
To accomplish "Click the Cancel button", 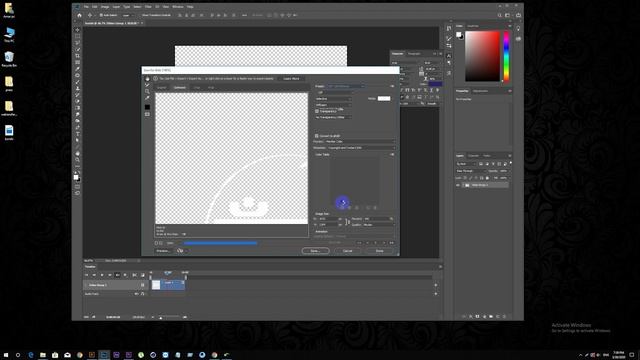I will 347,251.
